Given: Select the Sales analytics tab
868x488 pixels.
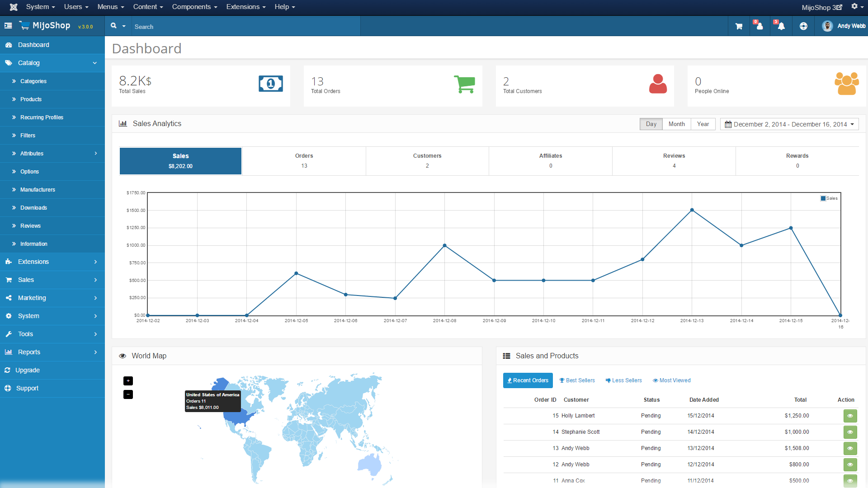Looking at the screenshot, I should click(x=180, y=161).
